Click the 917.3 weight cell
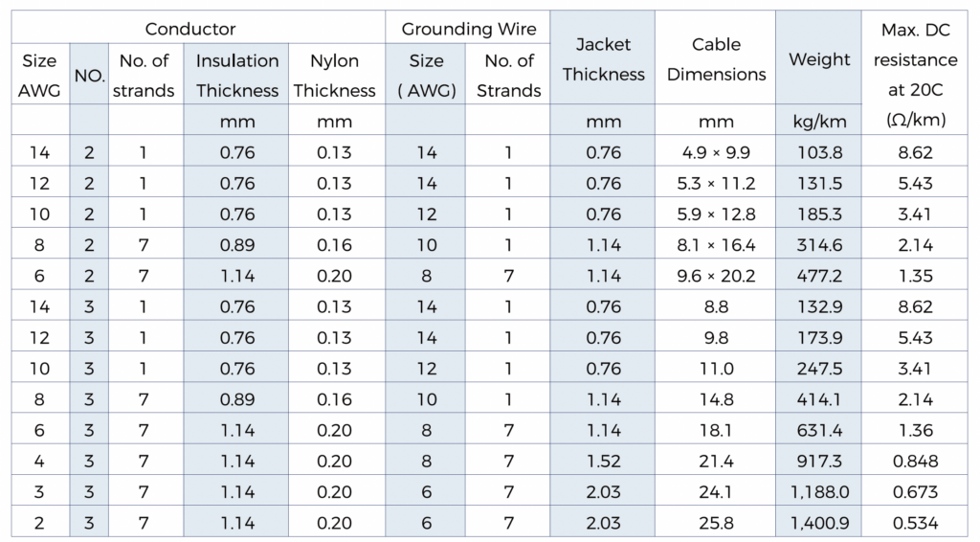 819,462
